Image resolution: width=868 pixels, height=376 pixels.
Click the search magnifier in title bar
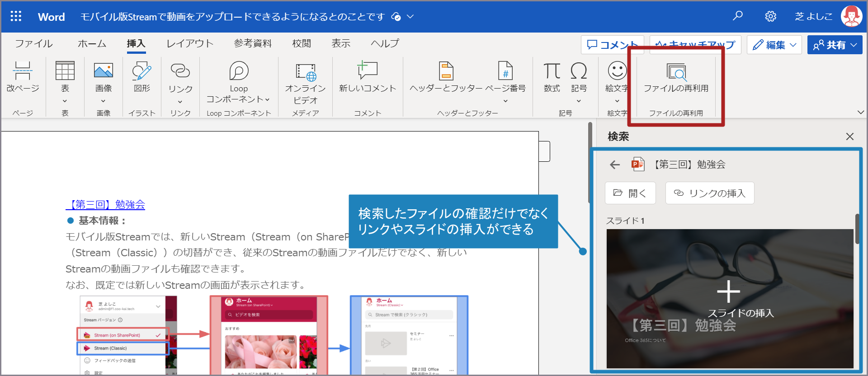[737, 16]
